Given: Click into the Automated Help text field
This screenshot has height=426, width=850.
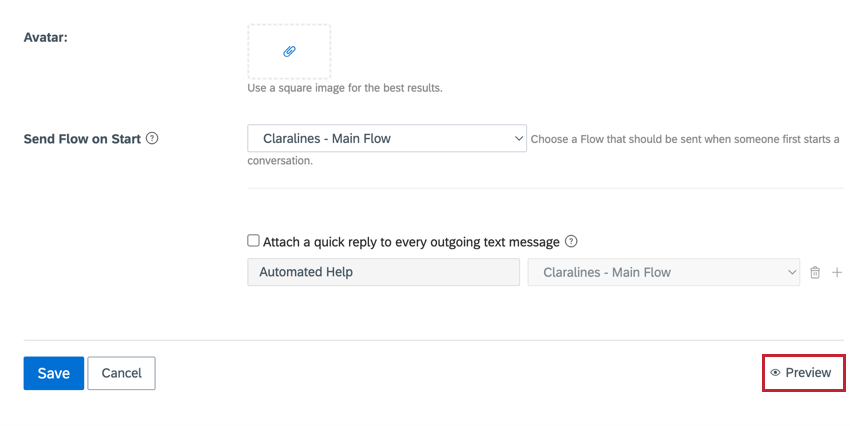Looking at the screenshot, I should [x=383, y=272].
